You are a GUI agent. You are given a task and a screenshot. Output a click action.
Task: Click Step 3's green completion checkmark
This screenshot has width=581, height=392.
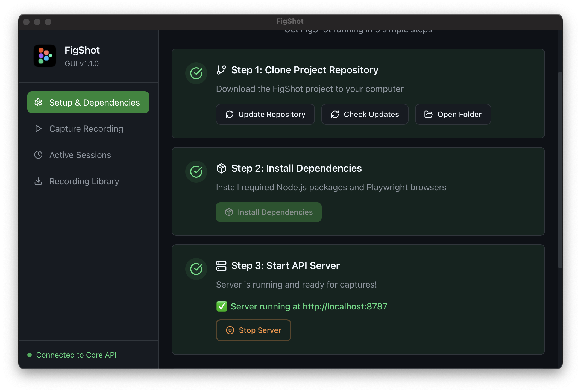[x=196, y=269]
